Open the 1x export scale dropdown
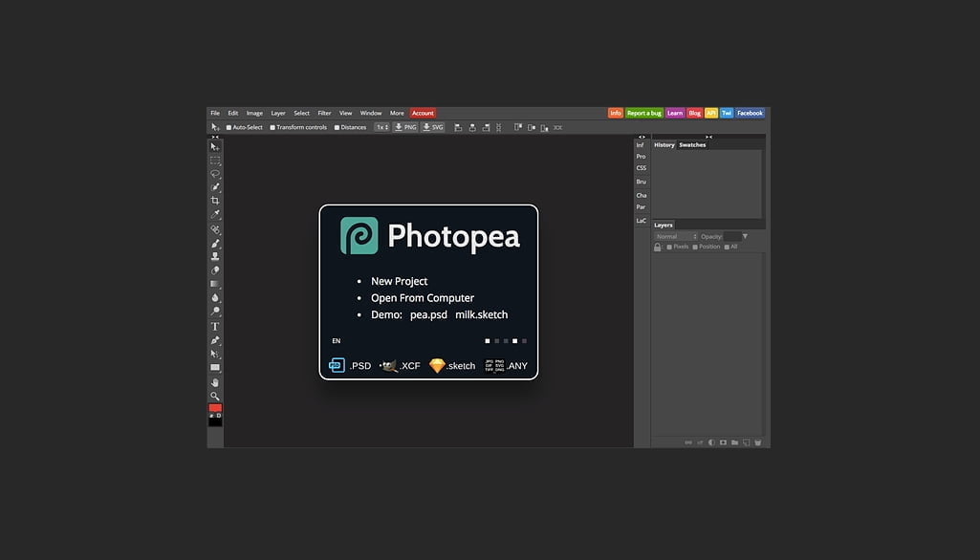980x560 pixels. 381,127
